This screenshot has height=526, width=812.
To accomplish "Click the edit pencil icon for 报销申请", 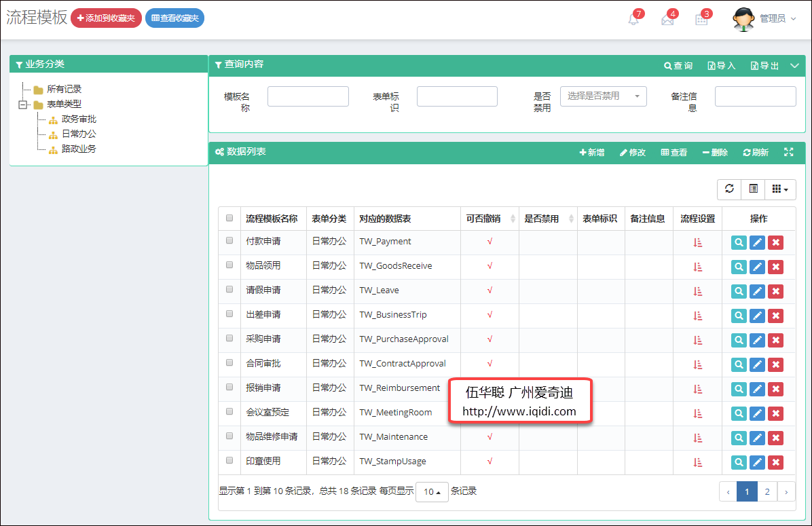I will tap(757, 389).
